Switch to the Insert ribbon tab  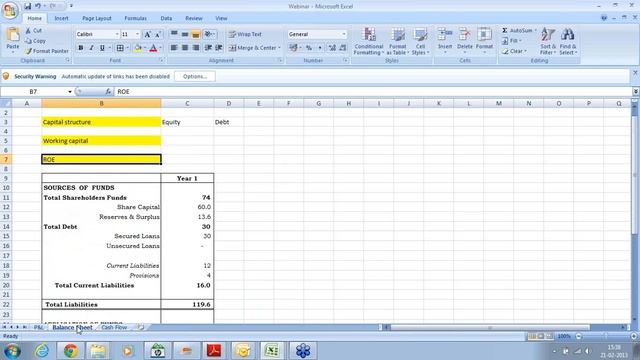[x=62, y=18]
